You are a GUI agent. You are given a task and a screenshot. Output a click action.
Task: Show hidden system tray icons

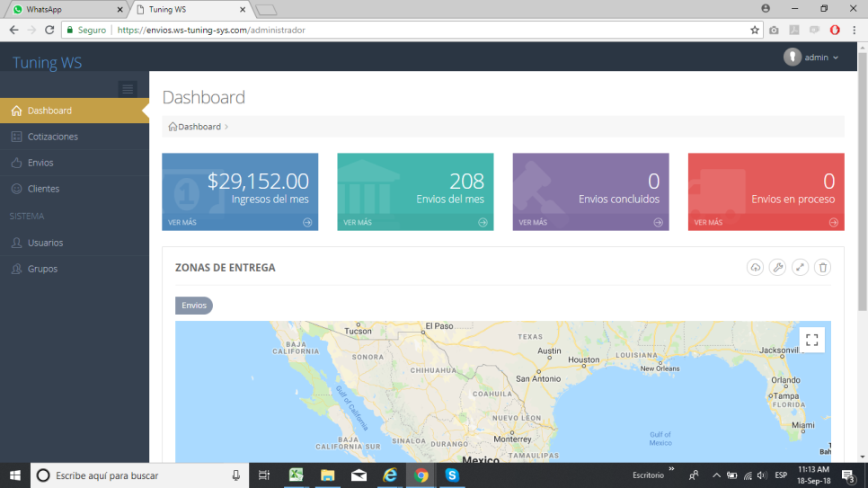(716, 475)
